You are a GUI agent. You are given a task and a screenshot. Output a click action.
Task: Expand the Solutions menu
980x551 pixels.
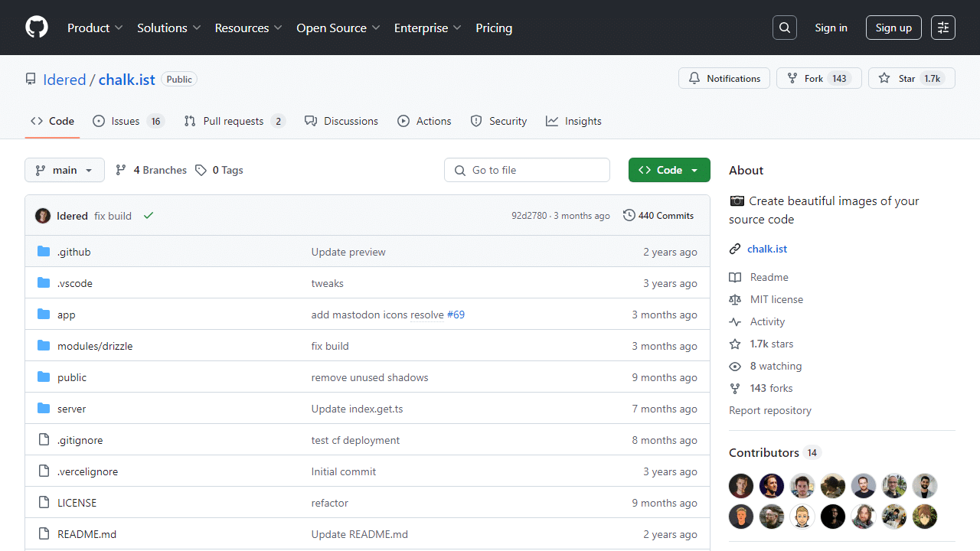169,28
